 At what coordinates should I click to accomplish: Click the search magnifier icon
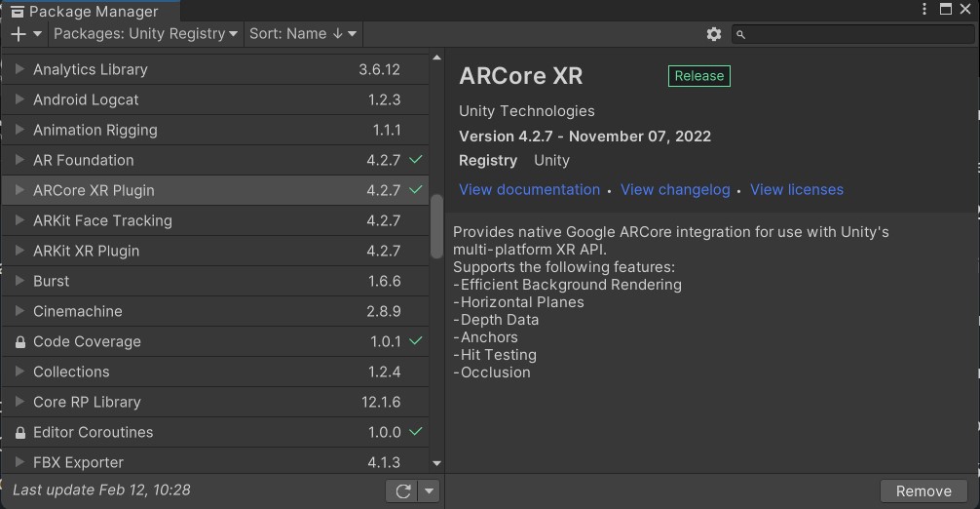[740, 34]
